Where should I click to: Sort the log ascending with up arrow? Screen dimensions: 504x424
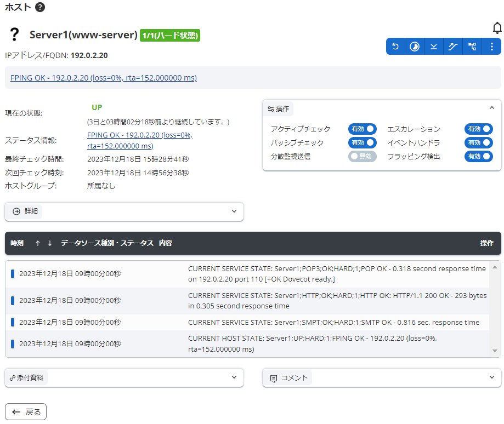point(38,243)
